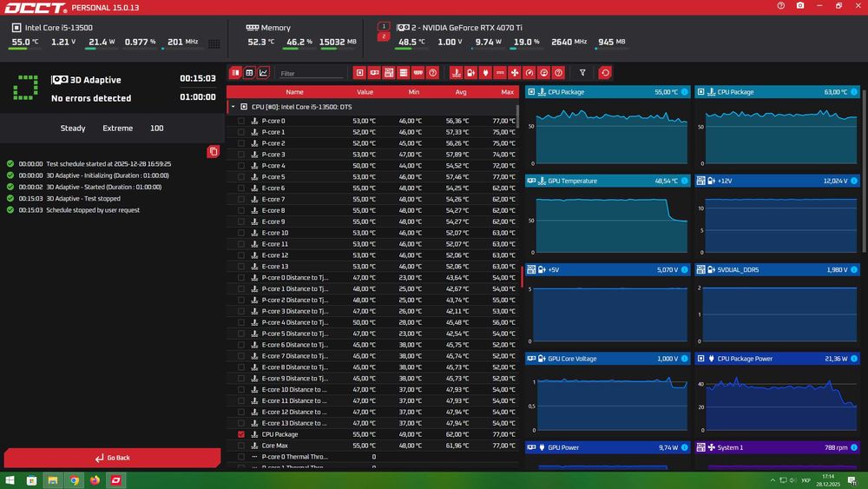The image size is (868, 489).
Task: Switch to graph-only view
Action: click(264, 73)
